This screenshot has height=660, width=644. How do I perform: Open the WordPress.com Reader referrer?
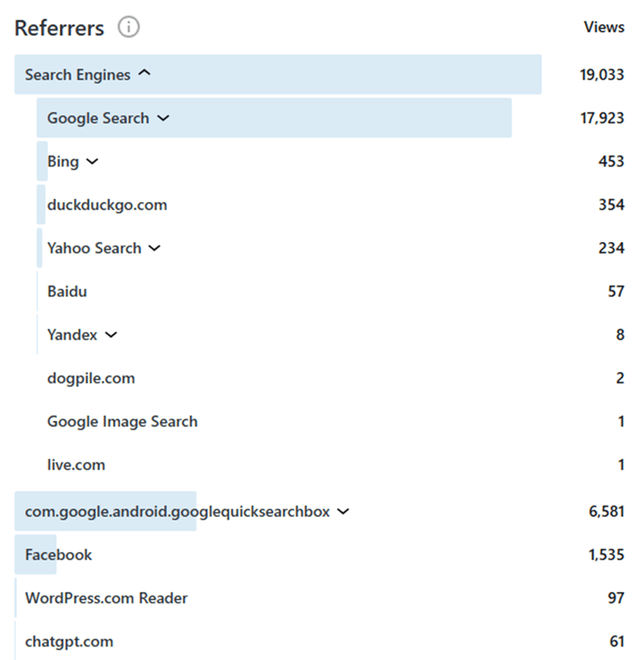point(106,598)
